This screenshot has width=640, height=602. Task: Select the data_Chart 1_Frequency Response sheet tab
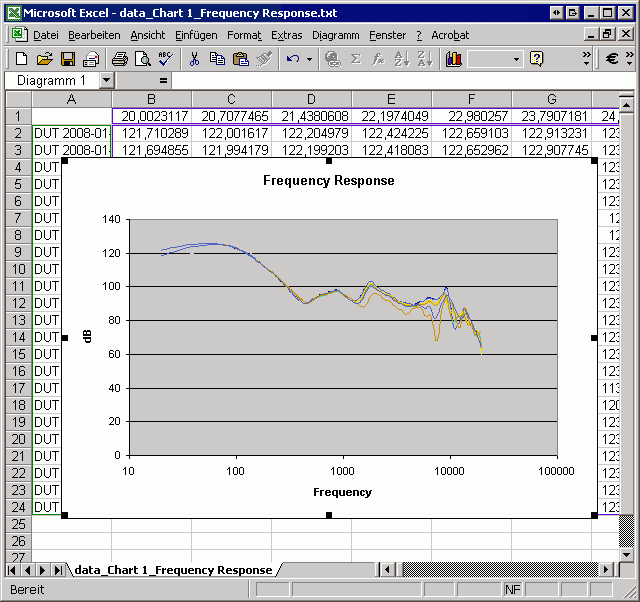(x=173, y=570)
